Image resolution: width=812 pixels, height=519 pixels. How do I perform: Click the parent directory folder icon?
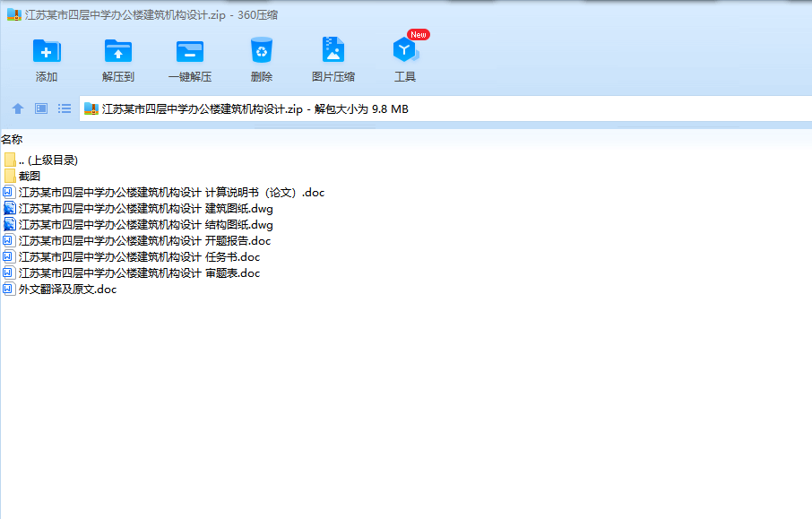(9, 160)
